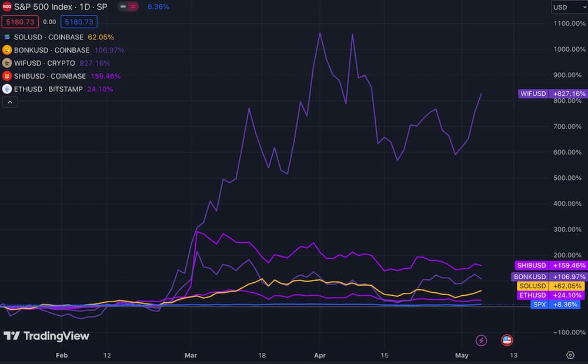Collapse the symbol legend with chevron
The image size is (588, 364).
tap(10, 102)
